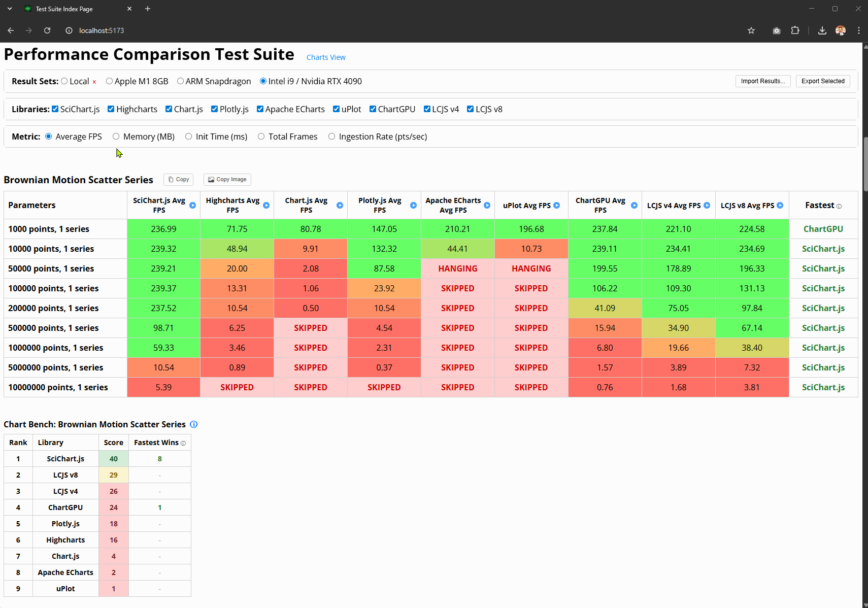Run the LCJS v4 Avg FPS benchmark icon

[x=707, y=206]
